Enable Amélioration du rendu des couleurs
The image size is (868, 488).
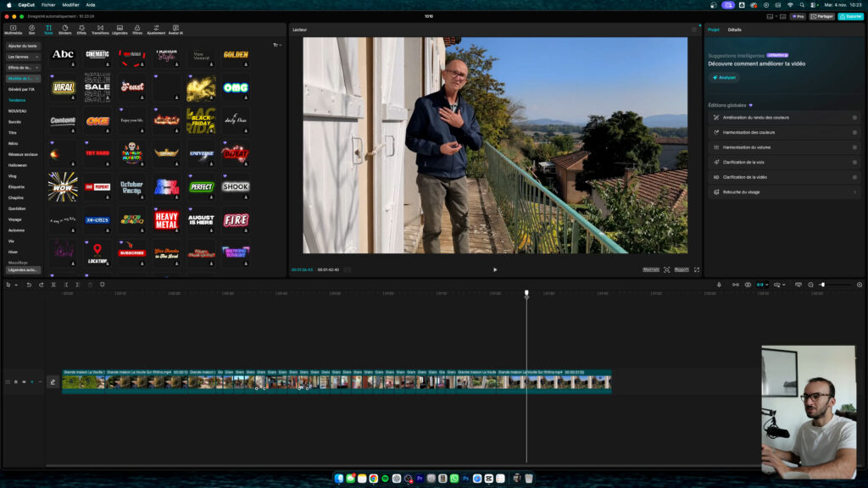[x=854, y=118]
